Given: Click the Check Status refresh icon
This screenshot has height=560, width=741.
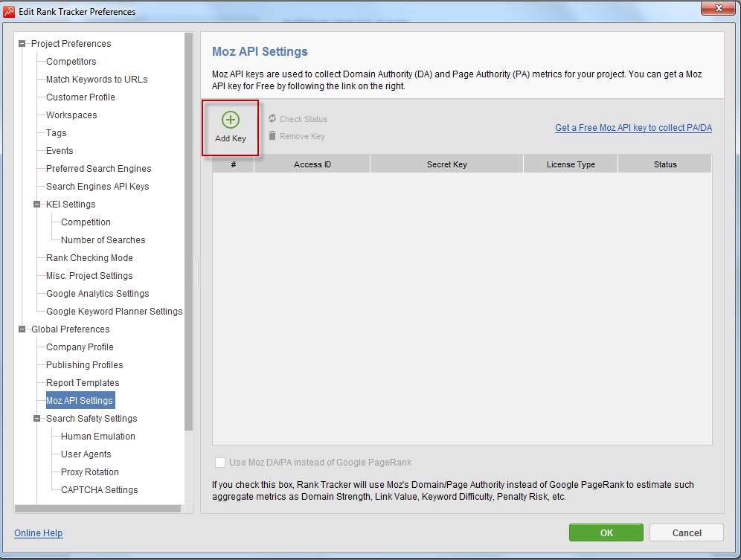Looking at the screenshot, I should click(272, 118).
